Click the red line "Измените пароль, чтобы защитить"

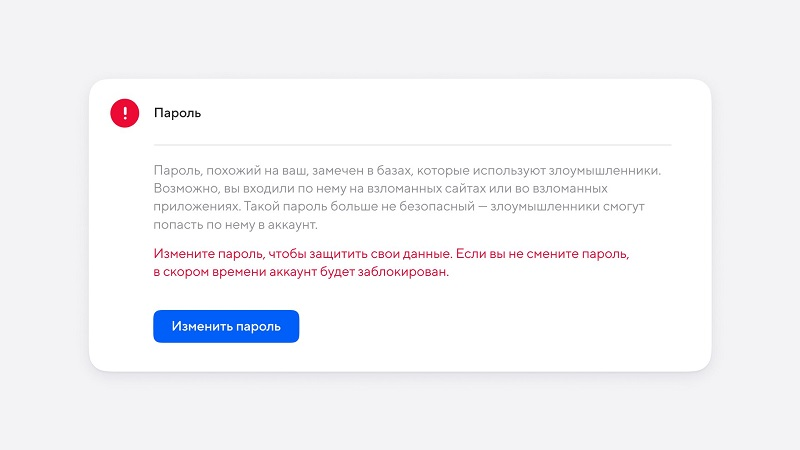pyautogui.click(x=391, y=254)
